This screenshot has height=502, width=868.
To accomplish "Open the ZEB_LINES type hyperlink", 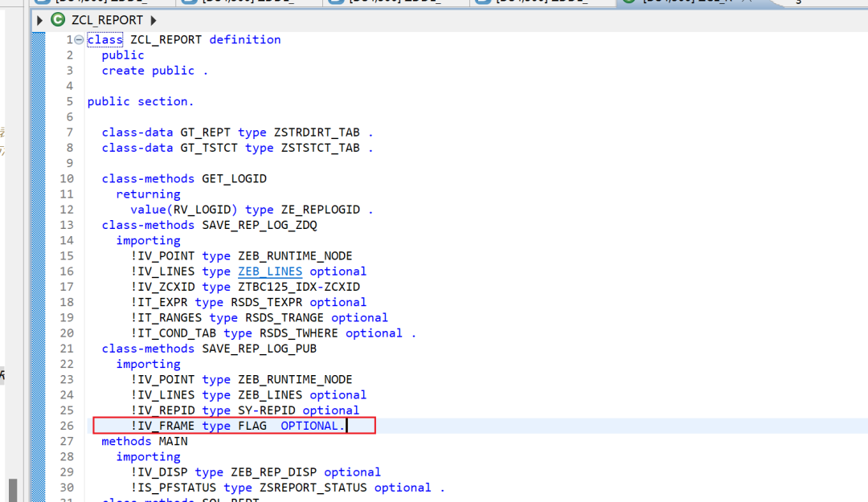I will (270, 271).
